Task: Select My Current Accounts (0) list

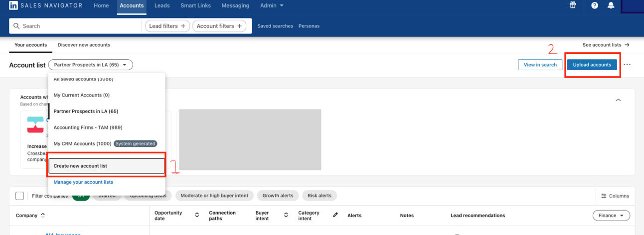Action: click(107, 95)
